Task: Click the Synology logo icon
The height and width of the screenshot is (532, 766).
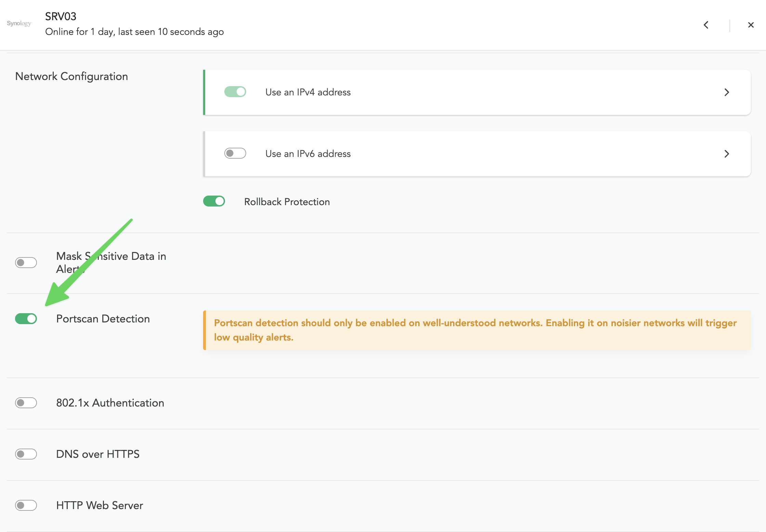Action: coord(19,23)
